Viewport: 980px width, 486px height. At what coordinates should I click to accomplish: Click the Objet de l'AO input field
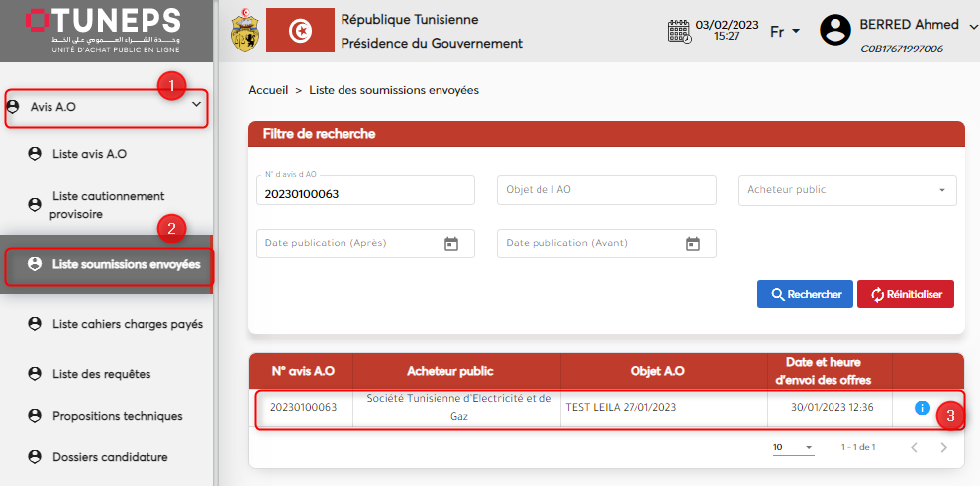coord(606,190)
